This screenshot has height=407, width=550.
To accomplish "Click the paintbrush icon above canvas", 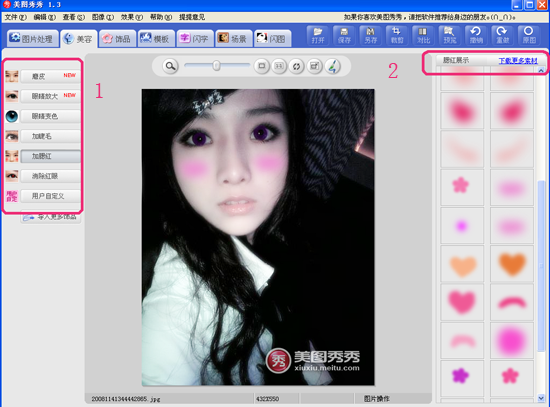I will [332, 66].
